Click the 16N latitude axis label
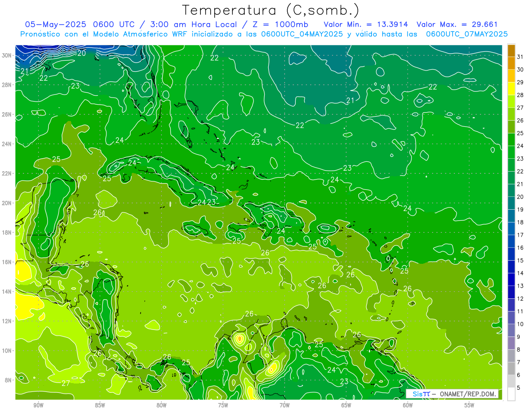This screenshot has height=411, width=532. pyautogui.click(x=7, y=262)
